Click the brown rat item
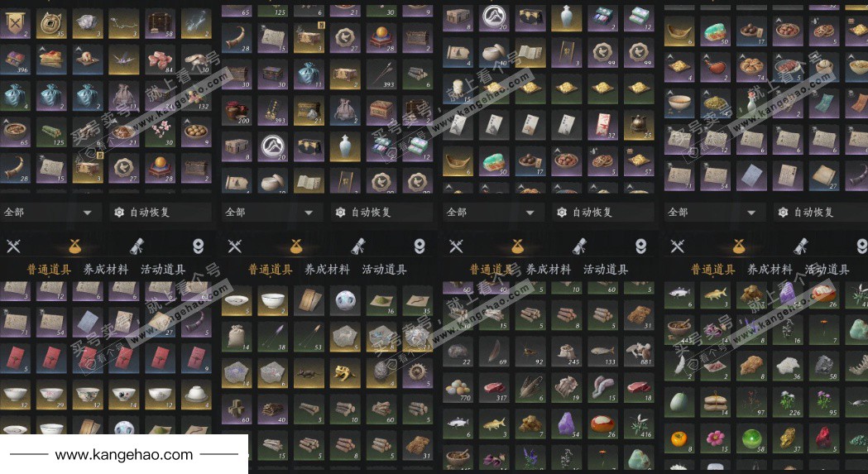868x474 pixels. click(x=309, y=373)
